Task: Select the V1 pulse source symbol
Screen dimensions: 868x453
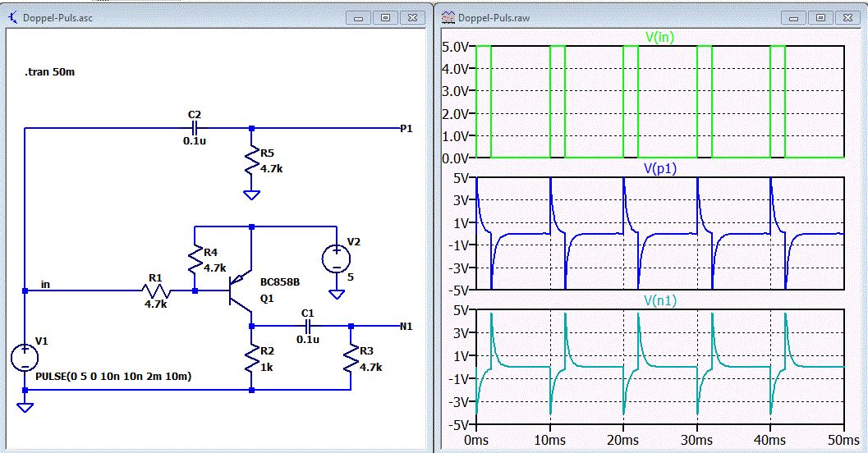Action: 25,358
